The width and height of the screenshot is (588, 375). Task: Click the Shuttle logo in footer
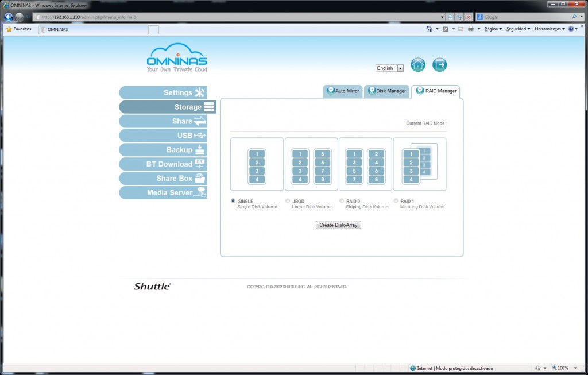(x=152, y=286)
